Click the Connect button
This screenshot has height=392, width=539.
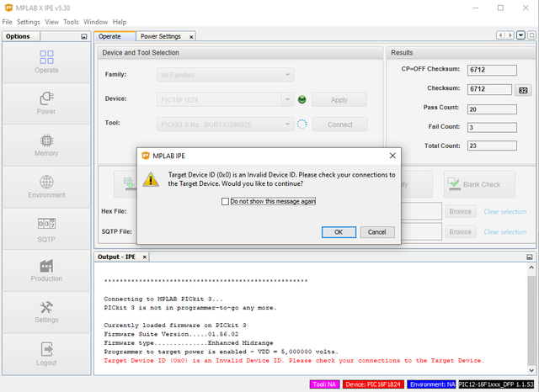(x=340, y=124)
